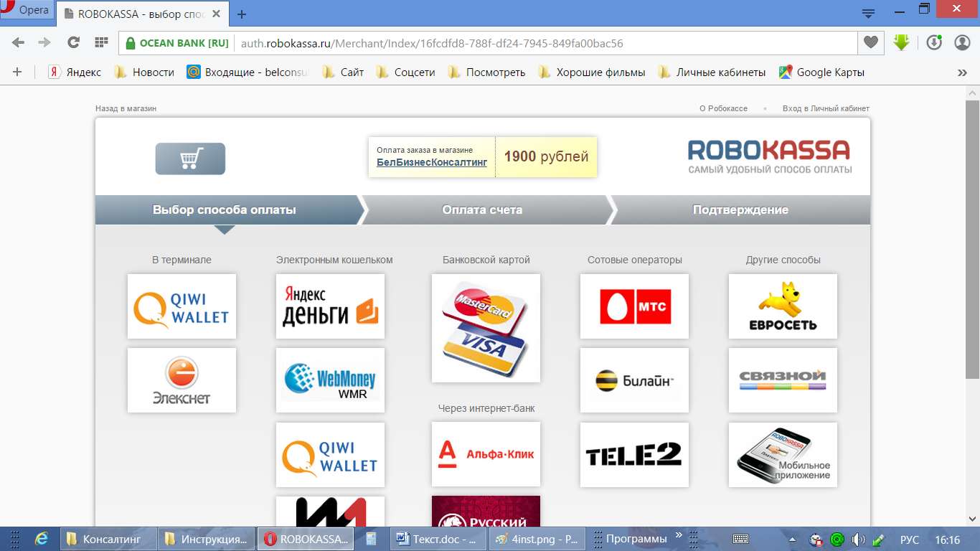
Task: Open Google Карты bookmark
Action: coord(822,72)
